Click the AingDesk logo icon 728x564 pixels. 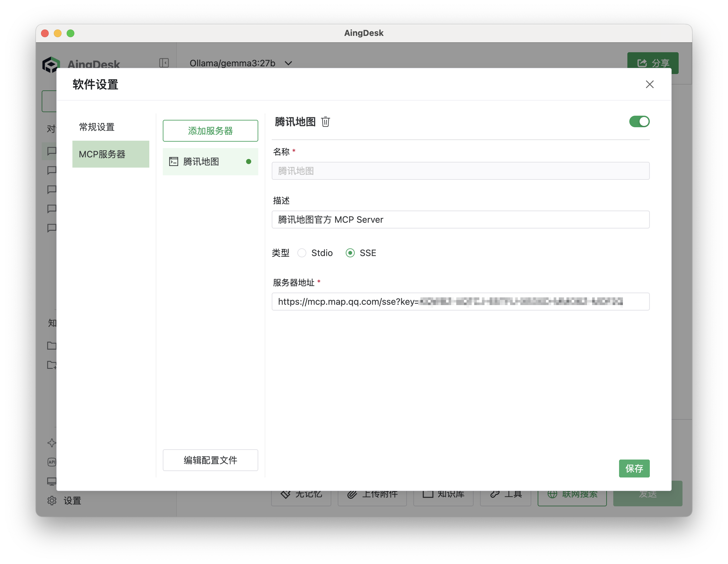coord(51,64)
